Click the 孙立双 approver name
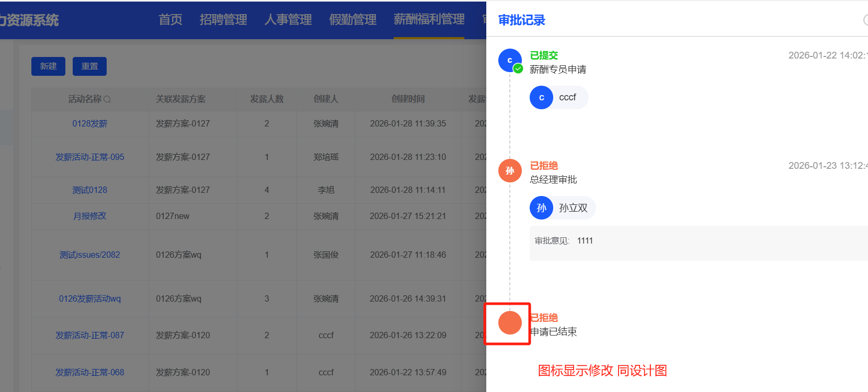This screenshot has width=868, height=392. (x=573, y=208)
